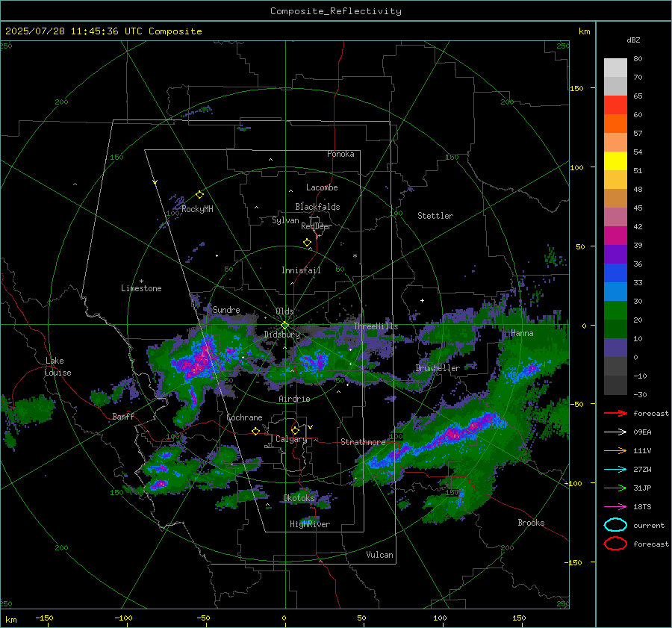
Task: Click the red forecast arrow in legend
Action: pos(615,413)
